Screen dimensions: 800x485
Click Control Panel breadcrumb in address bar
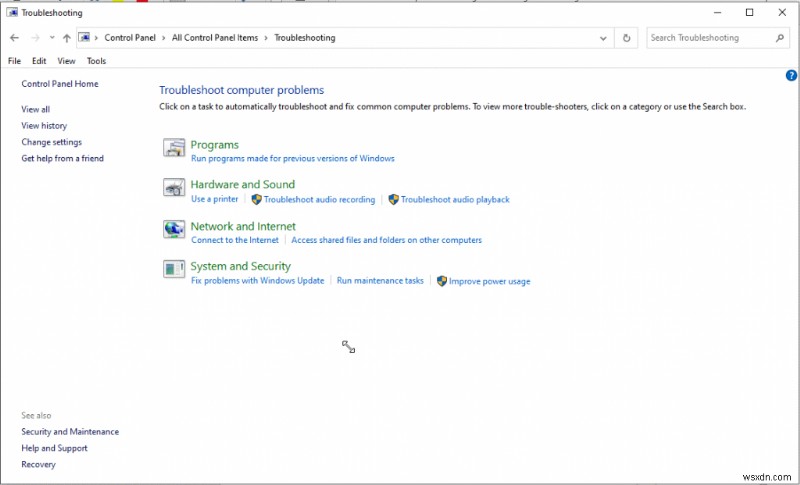pyautogui.click(x=130, y=38)
